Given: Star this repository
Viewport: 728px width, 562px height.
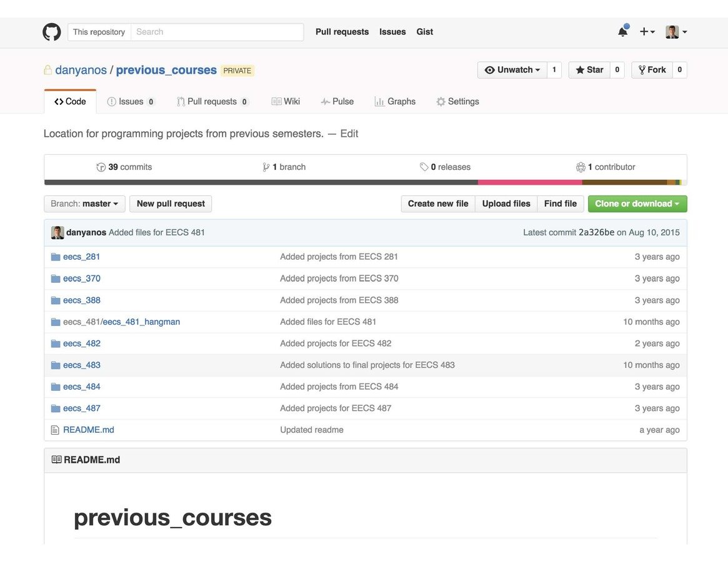Looking at the screenshot, I should pos(589,69).
